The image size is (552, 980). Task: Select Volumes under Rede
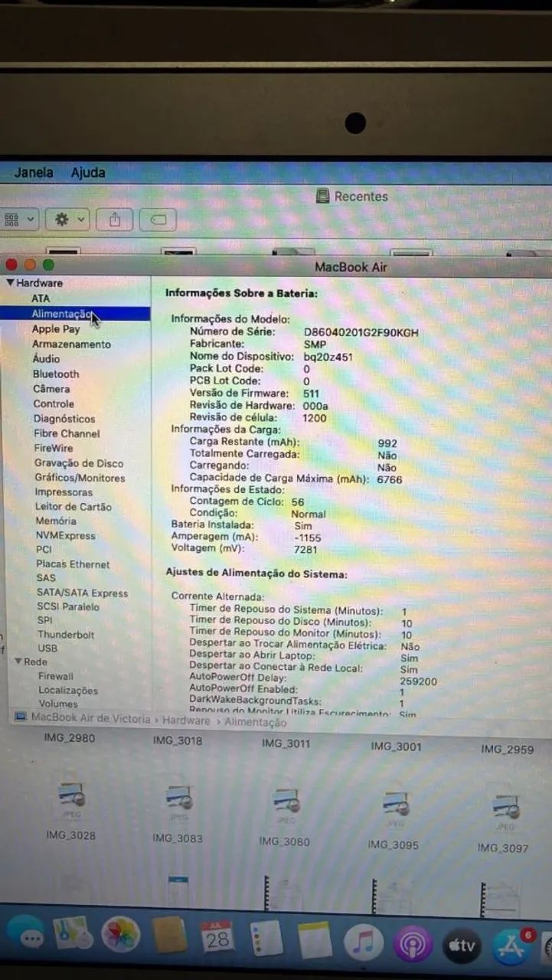[58, 704]
